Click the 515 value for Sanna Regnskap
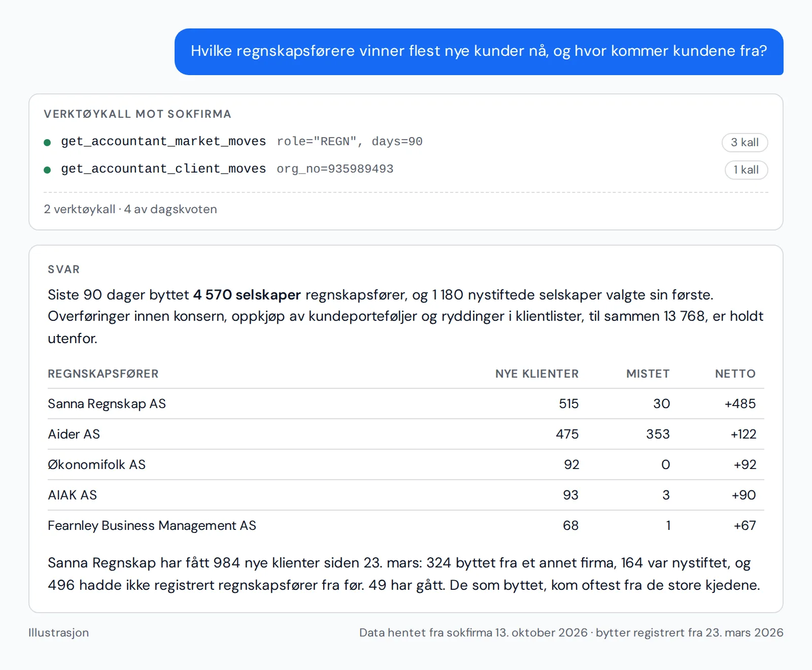 pos(569,404)
